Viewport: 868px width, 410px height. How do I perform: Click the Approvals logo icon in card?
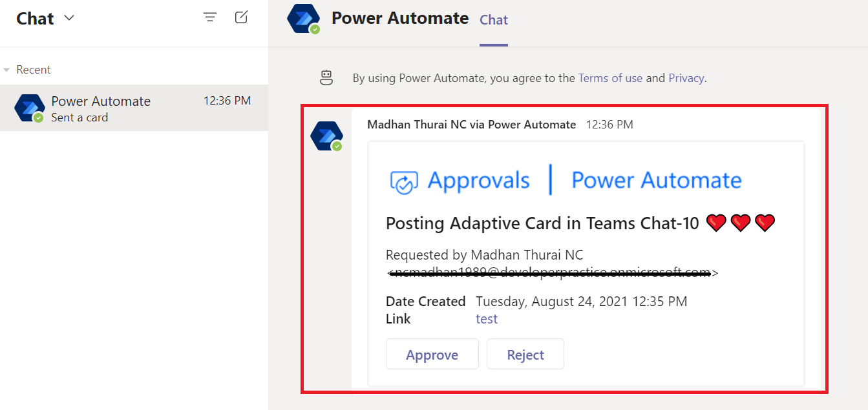pyautogui.click(x=405, y=181)
